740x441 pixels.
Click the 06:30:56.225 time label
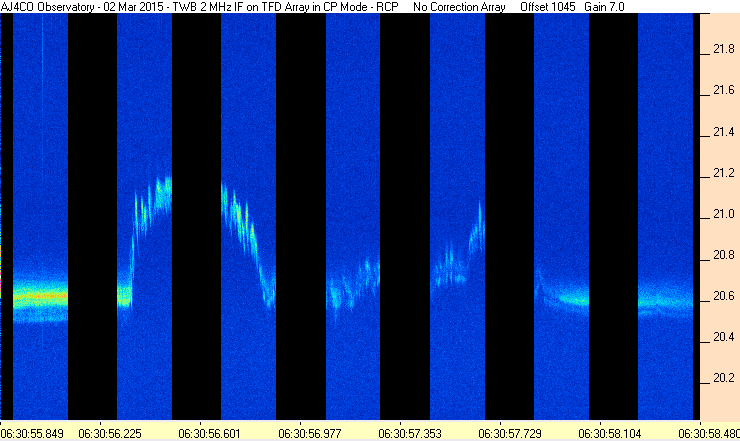point(110,433)
